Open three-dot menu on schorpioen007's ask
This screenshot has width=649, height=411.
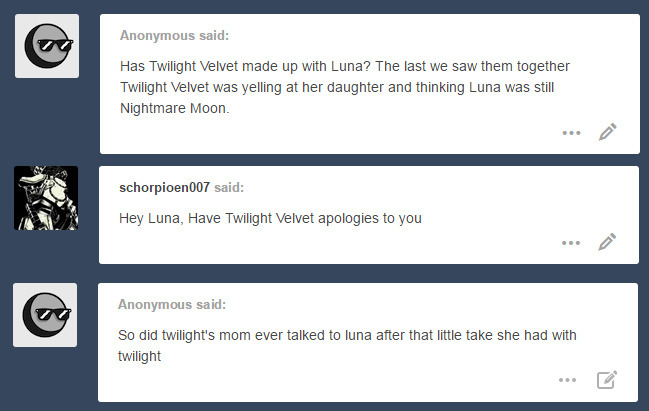pos(571,243)
